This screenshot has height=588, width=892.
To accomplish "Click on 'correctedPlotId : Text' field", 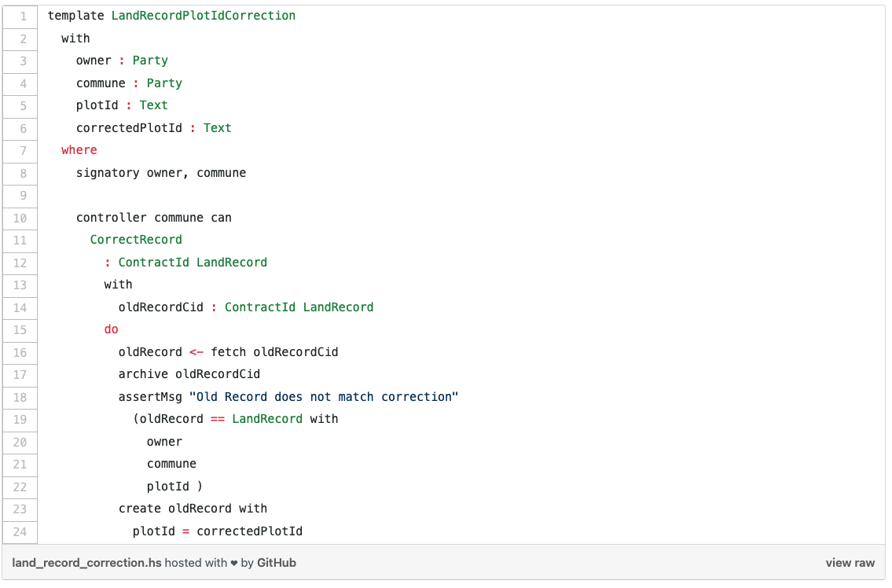I will 153,128.
